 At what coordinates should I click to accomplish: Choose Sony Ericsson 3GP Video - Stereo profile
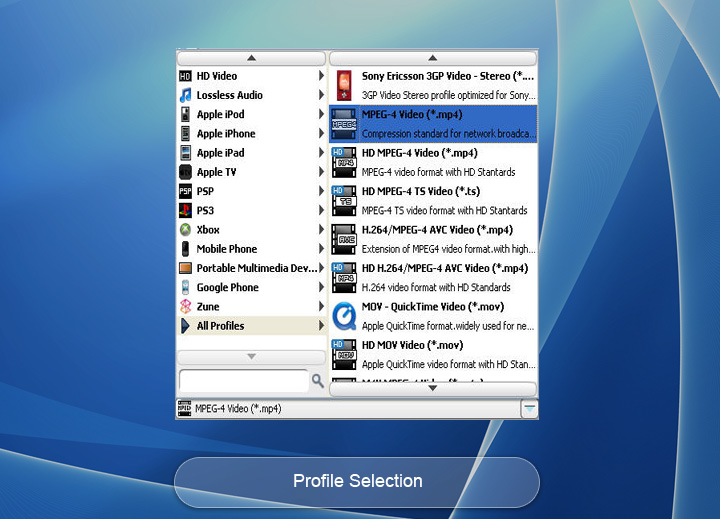tap(433, 85)
